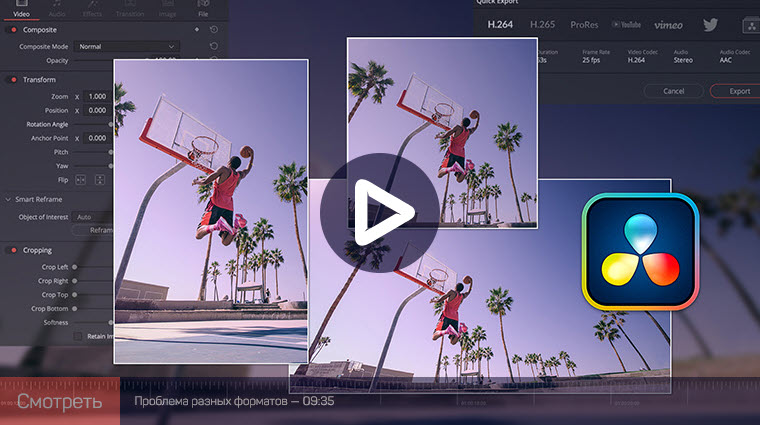Select the H.265 export tab
This screenshot has height=425, width=760.
click(x=542, y=25)
